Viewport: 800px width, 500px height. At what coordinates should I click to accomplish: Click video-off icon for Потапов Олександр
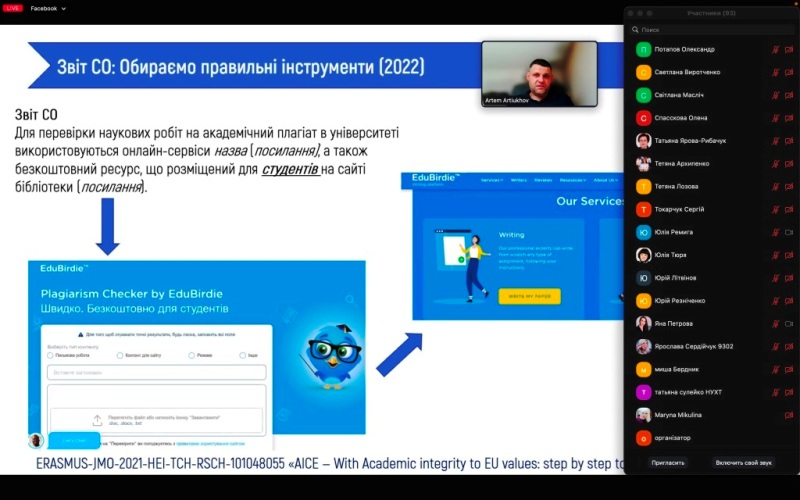[789, 49]
